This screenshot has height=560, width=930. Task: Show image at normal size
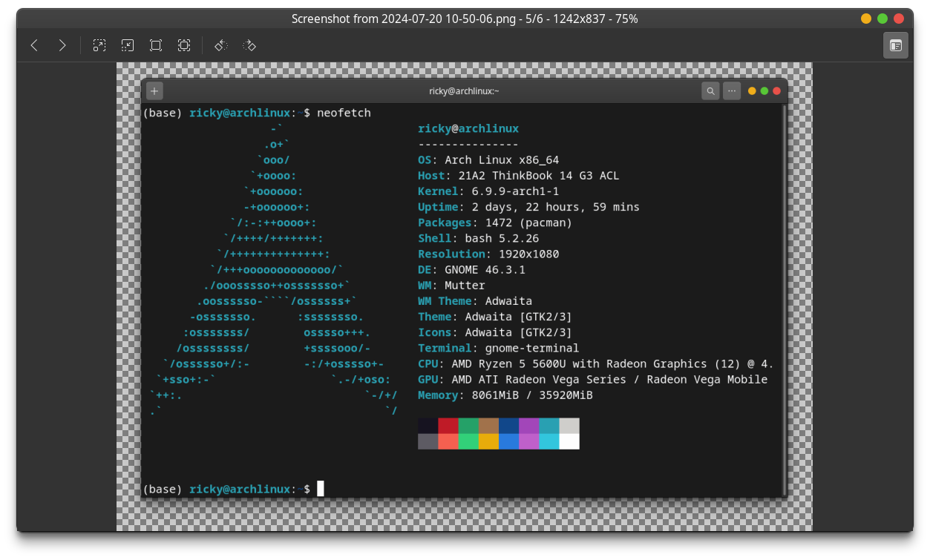[156, 45]
